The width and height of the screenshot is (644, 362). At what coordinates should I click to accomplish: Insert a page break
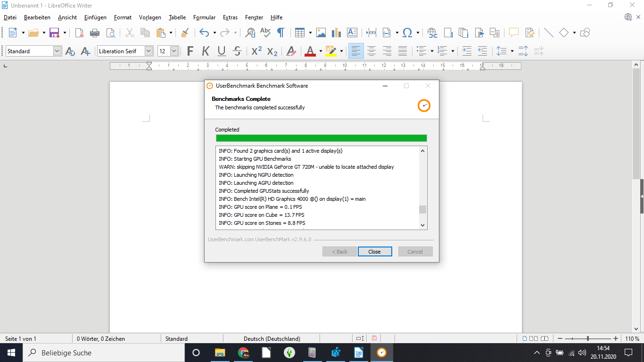pos(372,33)
